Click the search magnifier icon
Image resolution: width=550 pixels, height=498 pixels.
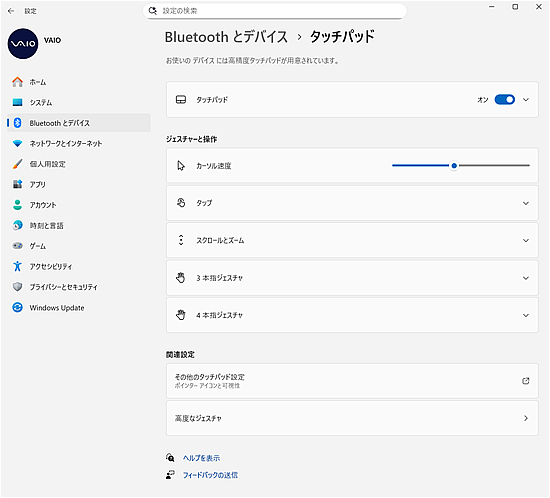coord(153,11)
